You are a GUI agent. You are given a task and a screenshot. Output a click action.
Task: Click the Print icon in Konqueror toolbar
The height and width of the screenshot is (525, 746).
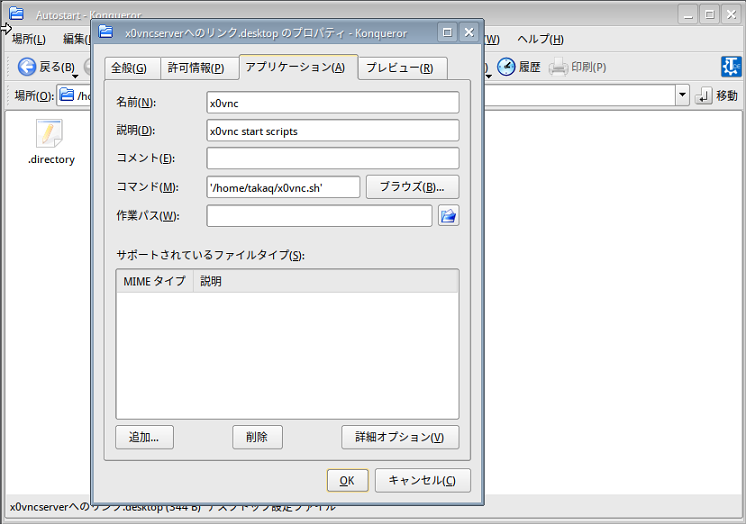pos(558,67)
